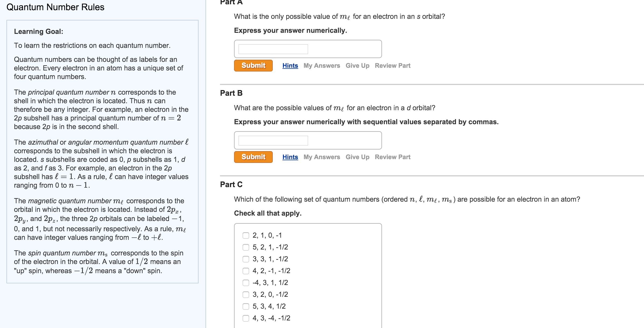Check the checkbox for "-4, 3, 1, 1/2"
Screen dimensions: 644x328
pos(246,282)
